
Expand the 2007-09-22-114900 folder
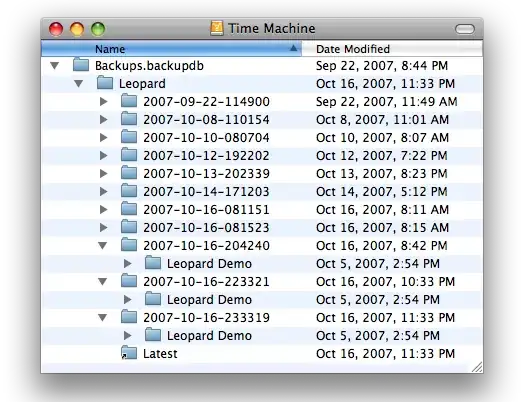coord(104,102)
